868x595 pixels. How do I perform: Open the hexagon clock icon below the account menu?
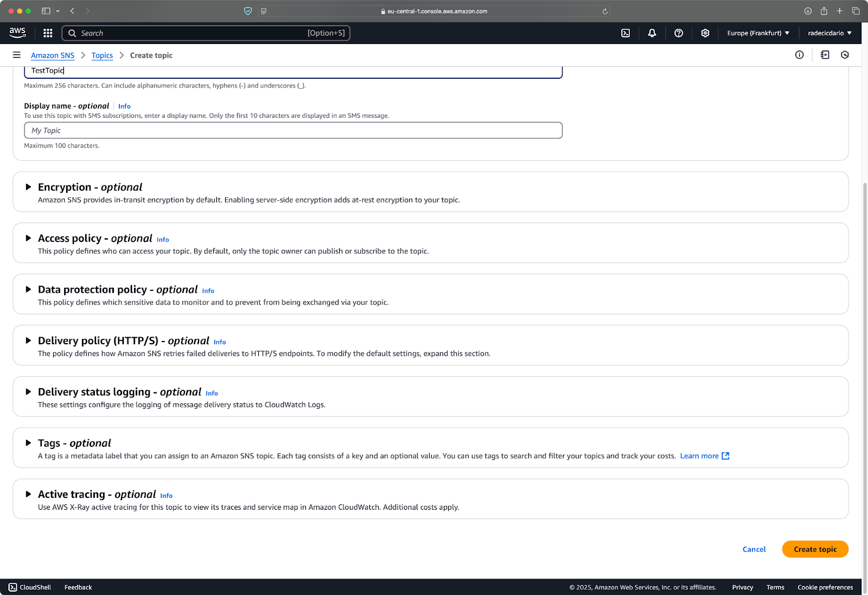[x=845, y=55]
